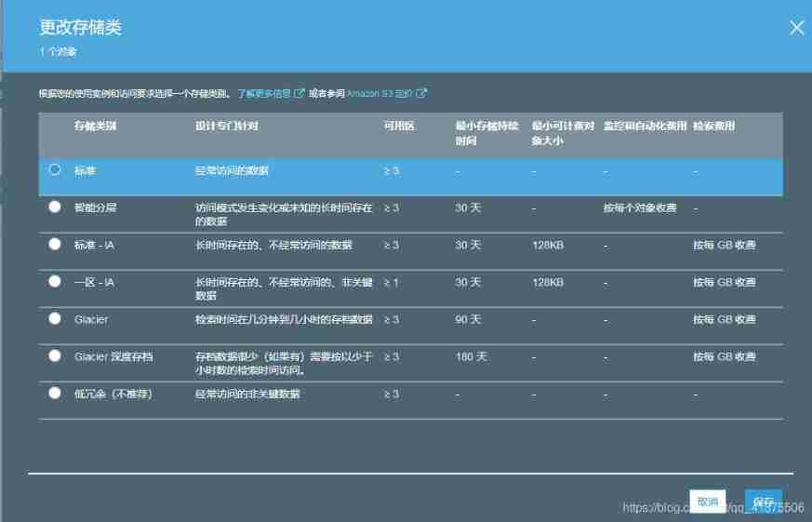Choose Glacier 深度存档 radio option
This screenshot has height=522, width=812.
[x=55, y=355]
